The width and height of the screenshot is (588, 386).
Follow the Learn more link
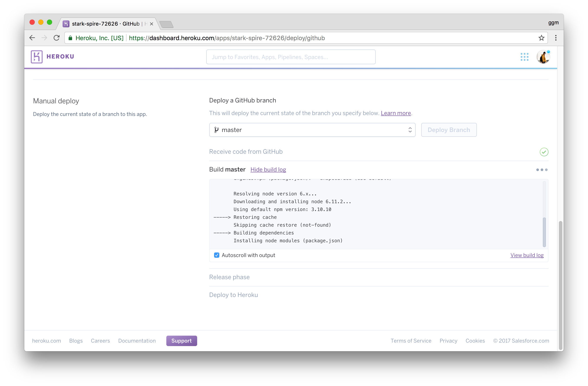396,113
